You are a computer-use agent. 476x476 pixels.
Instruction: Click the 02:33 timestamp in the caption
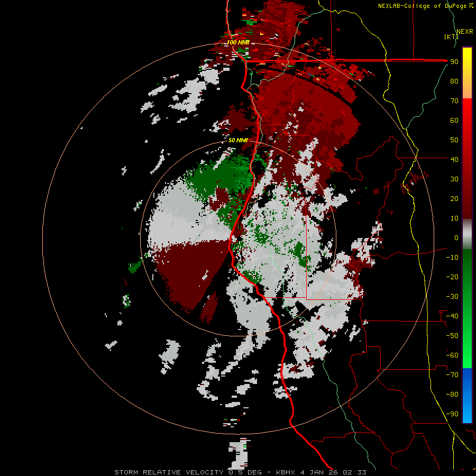354,472
